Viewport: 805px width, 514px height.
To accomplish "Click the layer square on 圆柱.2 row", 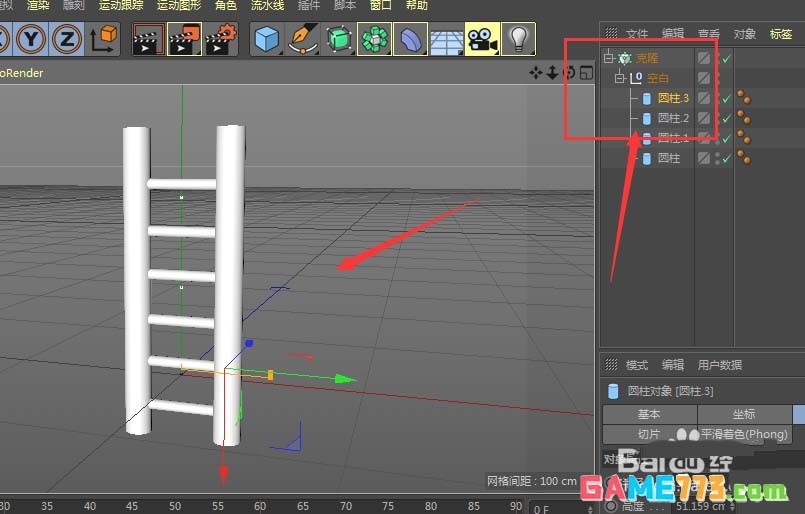I will click(x=704, y=118).
